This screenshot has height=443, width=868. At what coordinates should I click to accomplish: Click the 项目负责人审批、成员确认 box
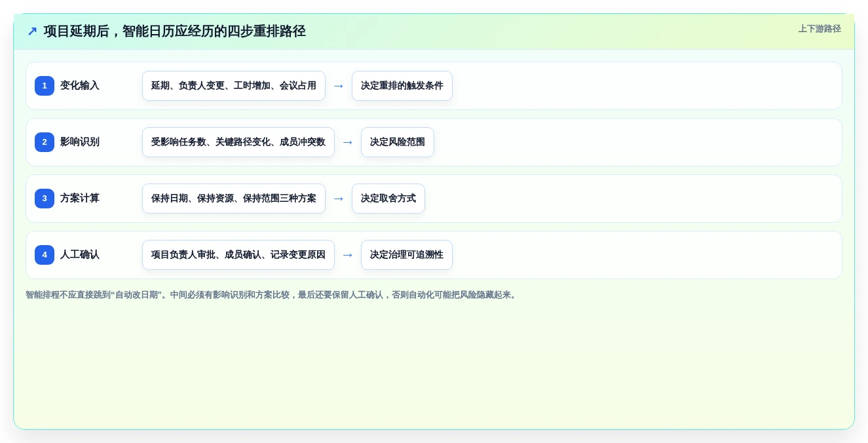[238, 255]
